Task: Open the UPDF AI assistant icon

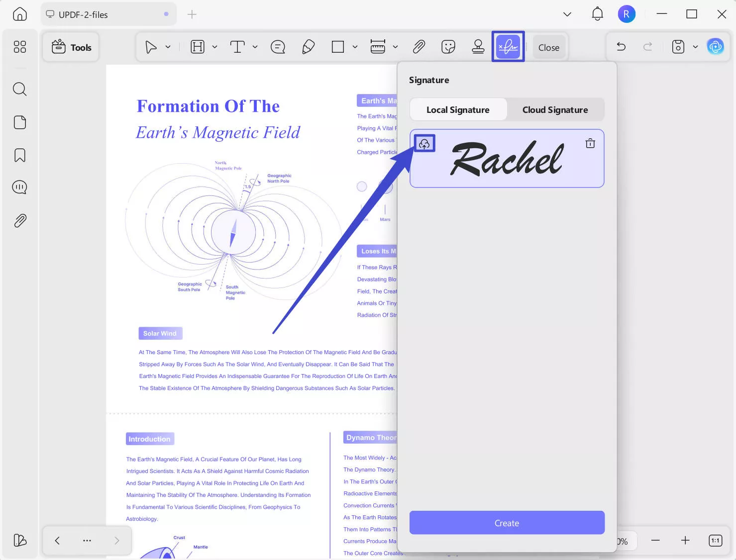Action: [716, 47]
